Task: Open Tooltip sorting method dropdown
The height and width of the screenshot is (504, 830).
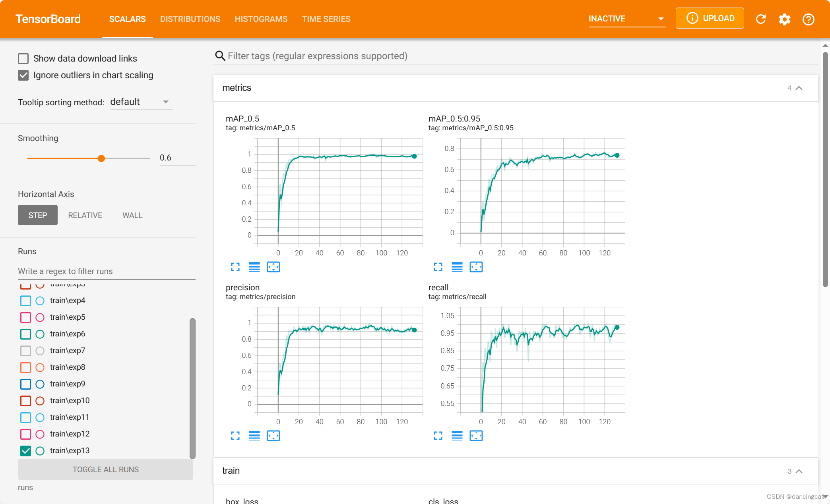Action: [x=141, y=102]
